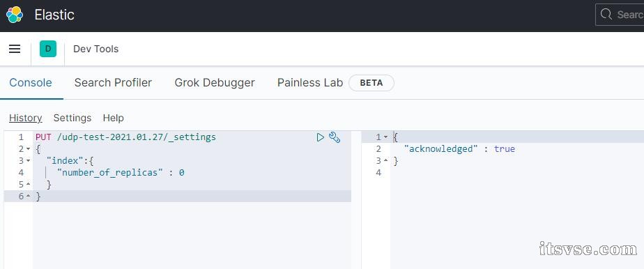This screenshot has width=644, height=269.
Task: Click the /udp-test-2021.01.27/_settings path
Action: point(137,137)
